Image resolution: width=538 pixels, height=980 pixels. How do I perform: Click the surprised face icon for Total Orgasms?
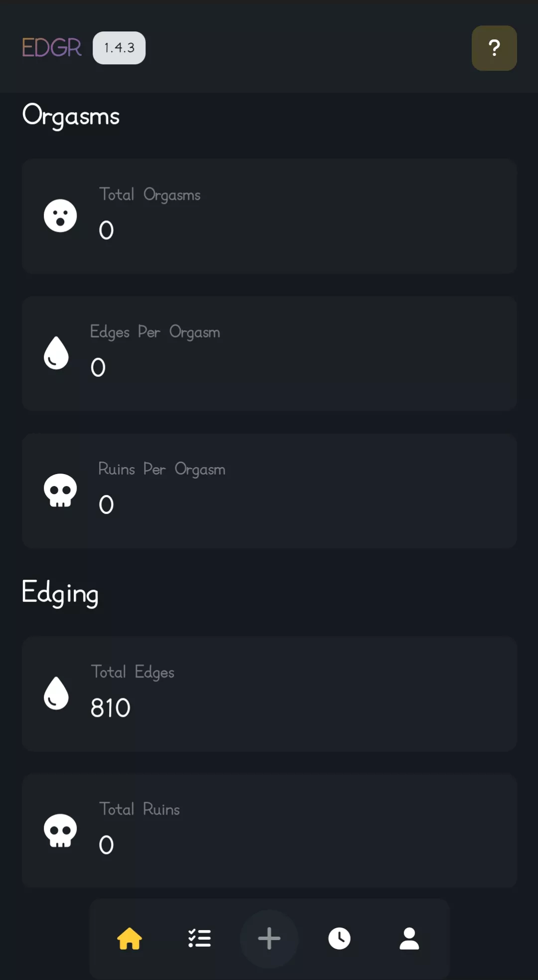click(x=60, y=216)
